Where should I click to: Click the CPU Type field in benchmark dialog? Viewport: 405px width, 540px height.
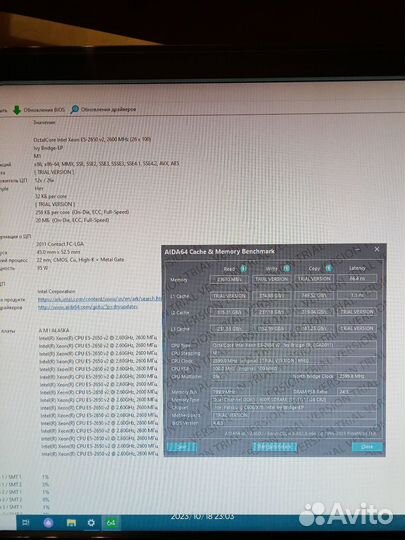[293, 345]
